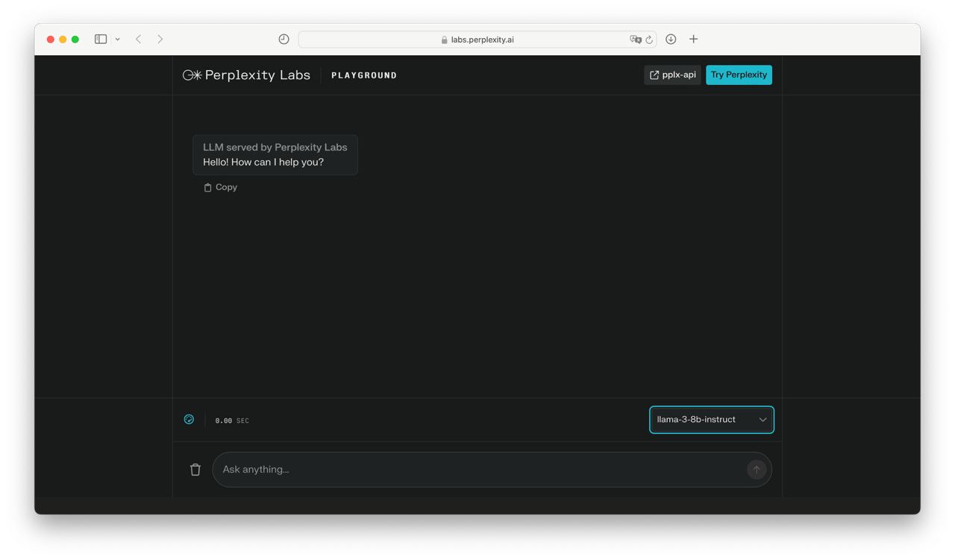
Task: Clear the chat with the trash icon
Action: [195, 469]
